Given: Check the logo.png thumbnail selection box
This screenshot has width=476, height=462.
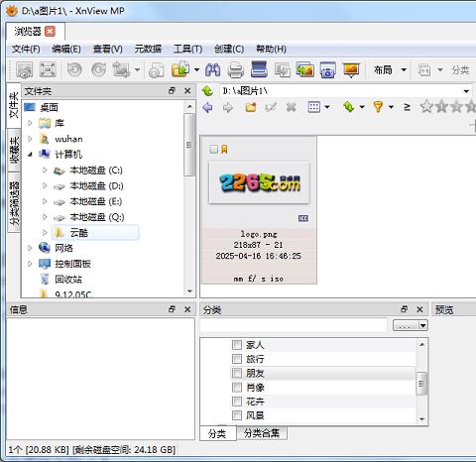Looking at the screenshot, I should (214, 150).
